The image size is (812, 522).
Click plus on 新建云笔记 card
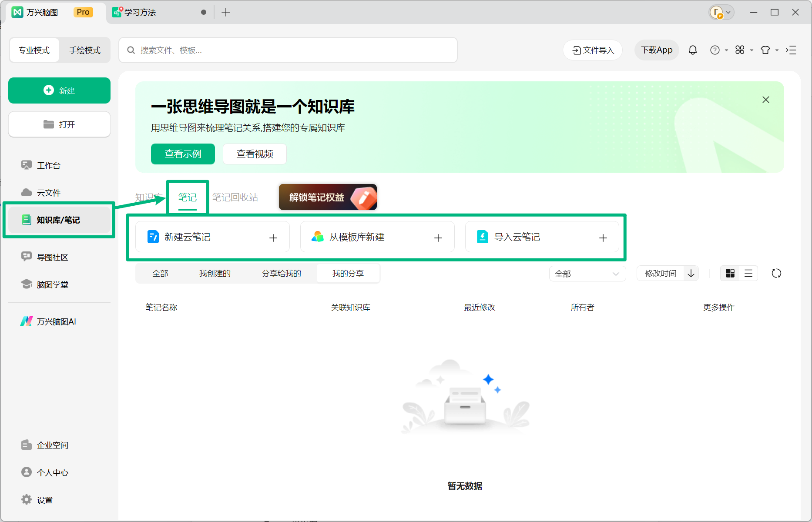(273, 238)
